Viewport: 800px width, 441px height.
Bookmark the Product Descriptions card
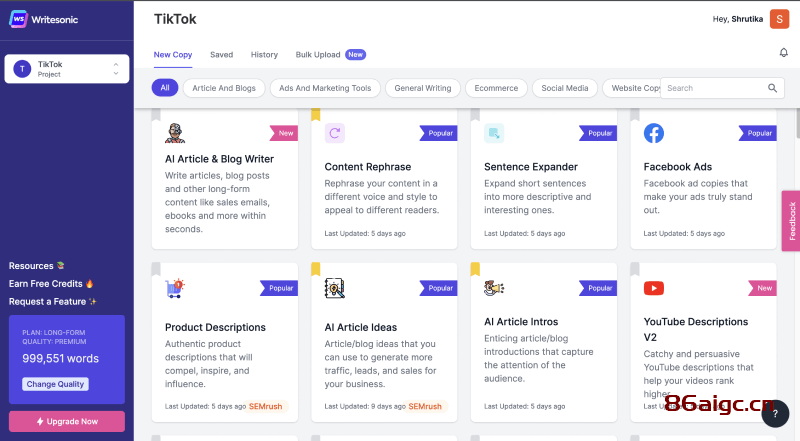156,269
